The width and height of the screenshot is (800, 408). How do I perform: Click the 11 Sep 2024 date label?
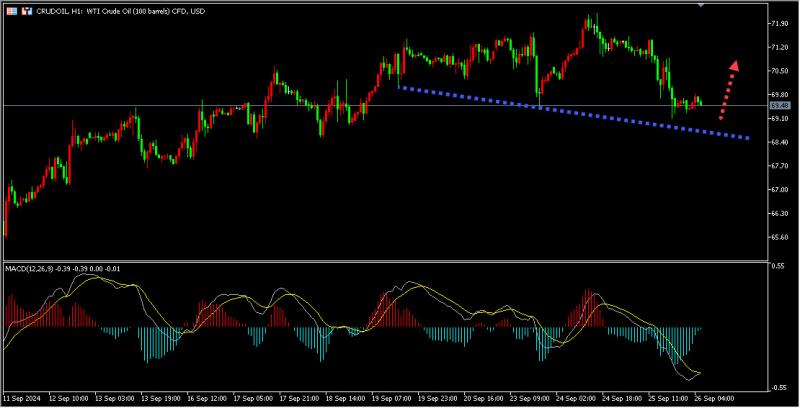tap(22, 398)
